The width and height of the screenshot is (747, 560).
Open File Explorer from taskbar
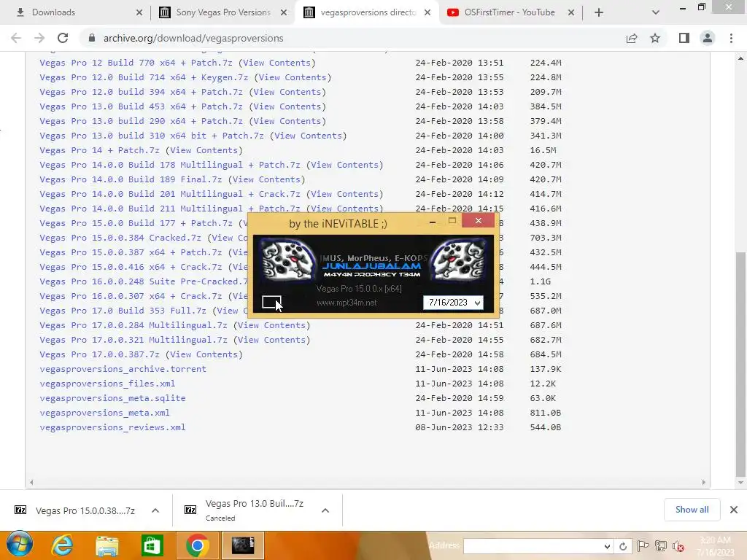pos(107,545)
